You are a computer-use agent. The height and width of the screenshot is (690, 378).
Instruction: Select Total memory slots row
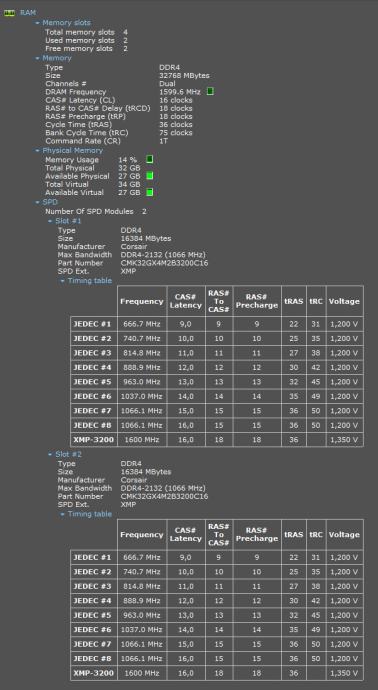click(x=86, y=32)
